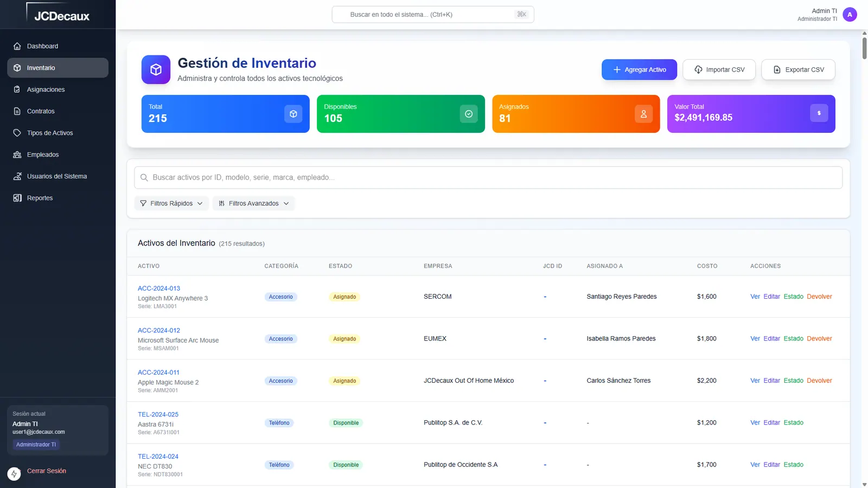
Task: Click the Valor Total purple card
Action: (x=751, y=114)
